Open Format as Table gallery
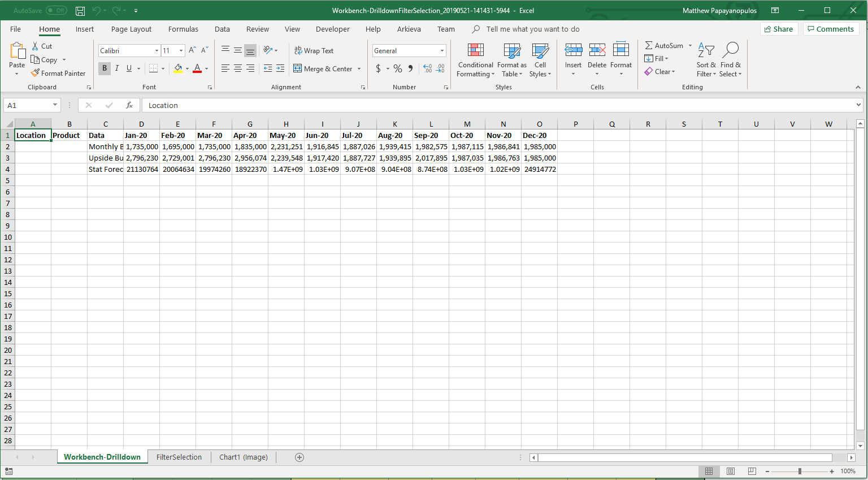This screenshot has height=480, width=868. tap(512, 60)
